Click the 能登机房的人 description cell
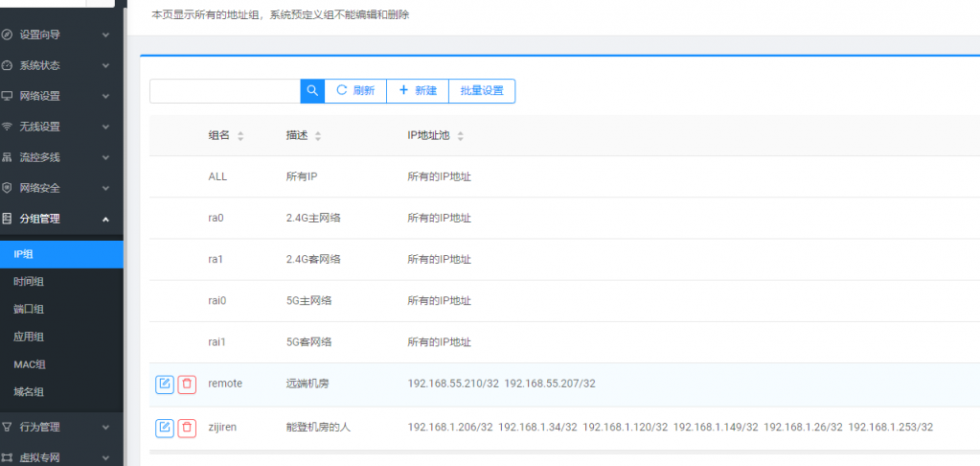 (319, 428)
